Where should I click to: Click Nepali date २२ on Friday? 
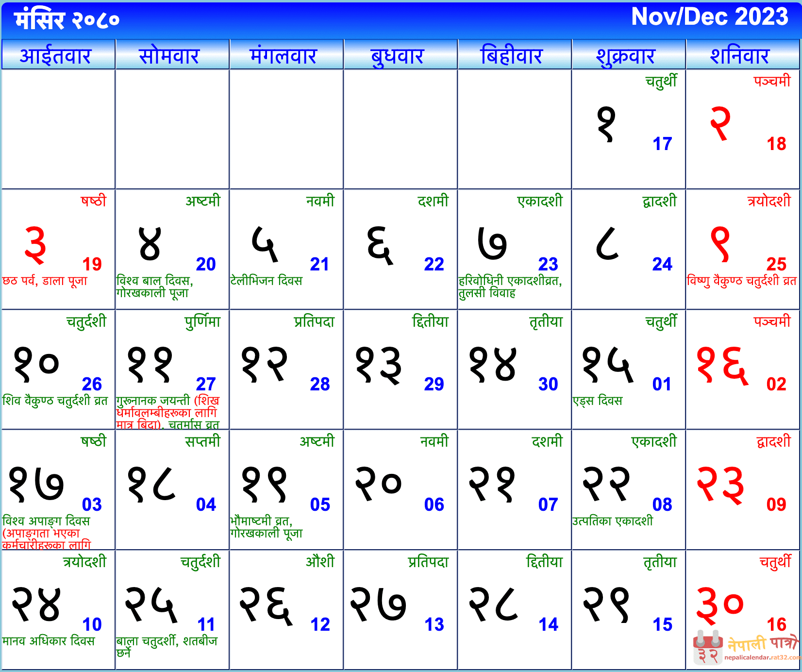607,484
